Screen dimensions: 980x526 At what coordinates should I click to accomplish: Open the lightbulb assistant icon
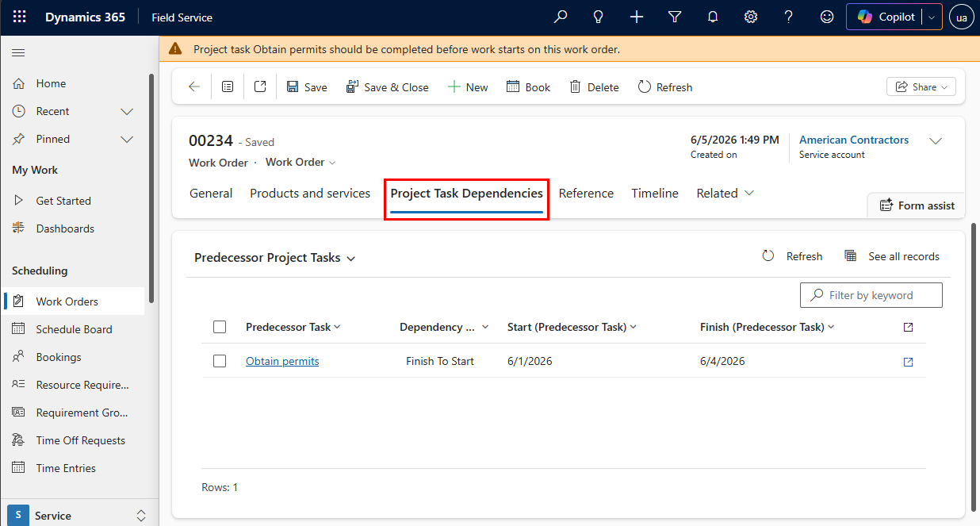[599, 17]
